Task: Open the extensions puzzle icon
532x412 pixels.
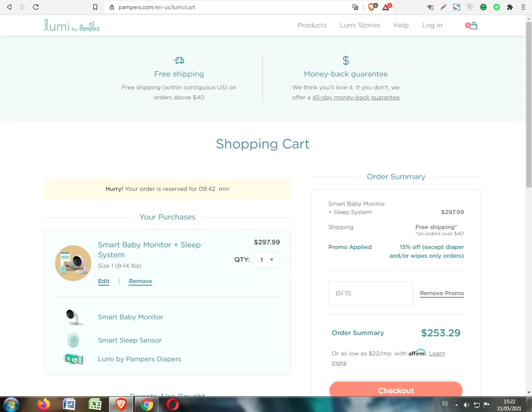Action: [510, 7]
